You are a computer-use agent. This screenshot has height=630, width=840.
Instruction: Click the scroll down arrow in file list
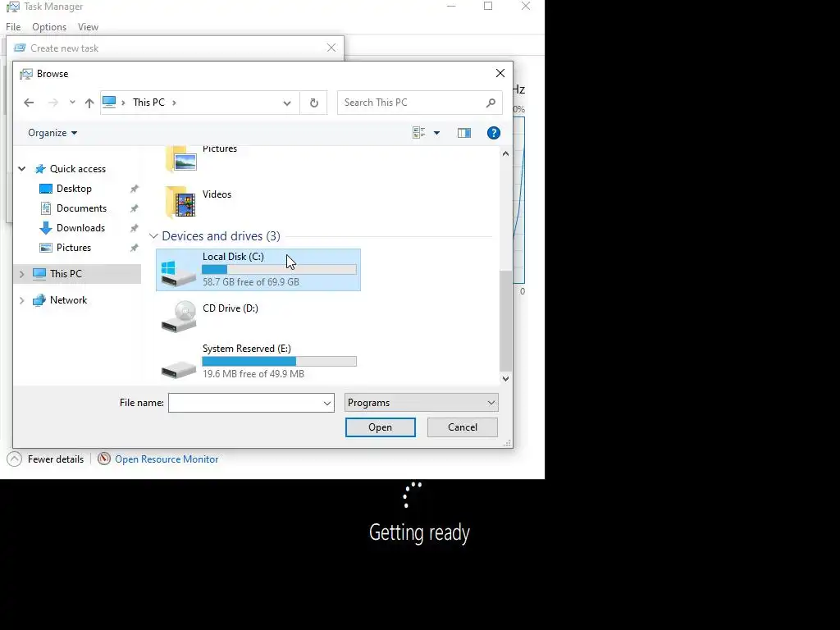click(x=505, y=379)
